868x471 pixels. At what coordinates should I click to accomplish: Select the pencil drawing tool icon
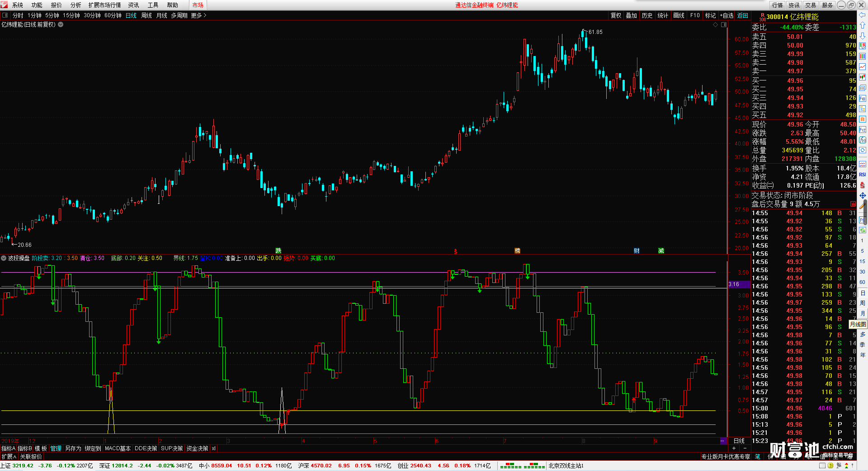click(863, 206)
